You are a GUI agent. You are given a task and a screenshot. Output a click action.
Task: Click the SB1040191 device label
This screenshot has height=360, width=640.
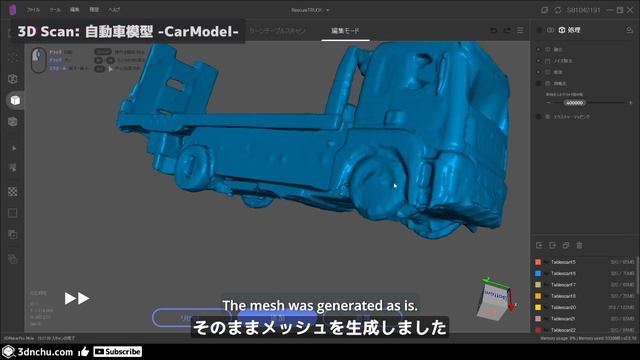pyautogui.click(x=583, y=10)
